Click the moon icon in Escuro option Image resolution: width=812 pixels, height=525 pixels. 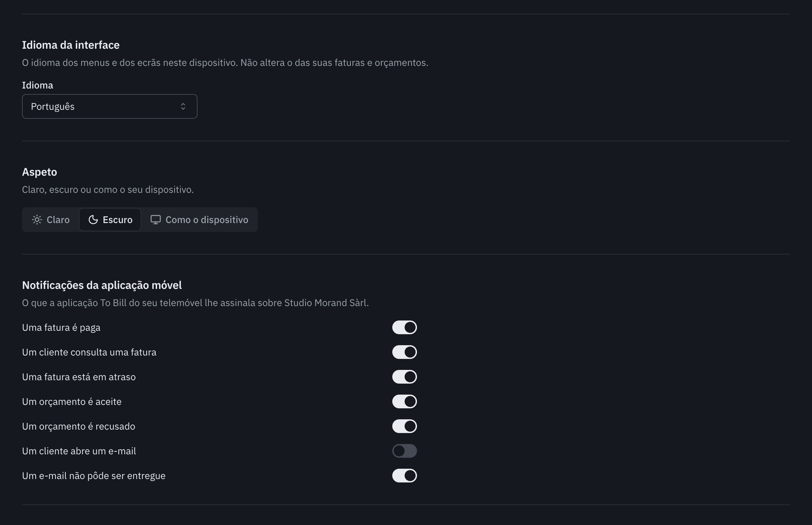[93, 220]
